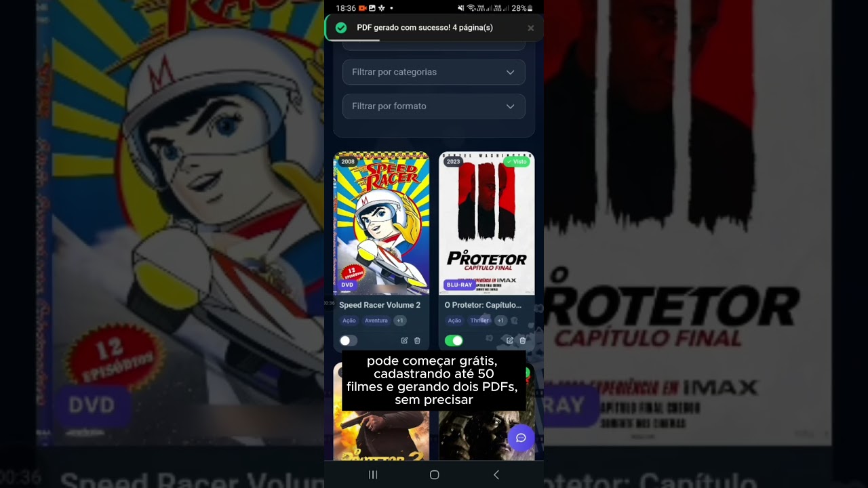
Task: Click the Ação tag on Speed Racer card
Action: [x=349, y=321]
